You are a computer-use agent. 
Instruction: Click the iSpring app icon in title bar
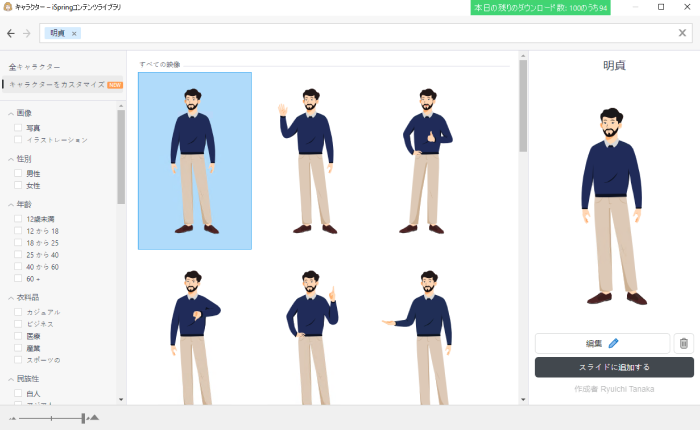(x=7, y=7)
